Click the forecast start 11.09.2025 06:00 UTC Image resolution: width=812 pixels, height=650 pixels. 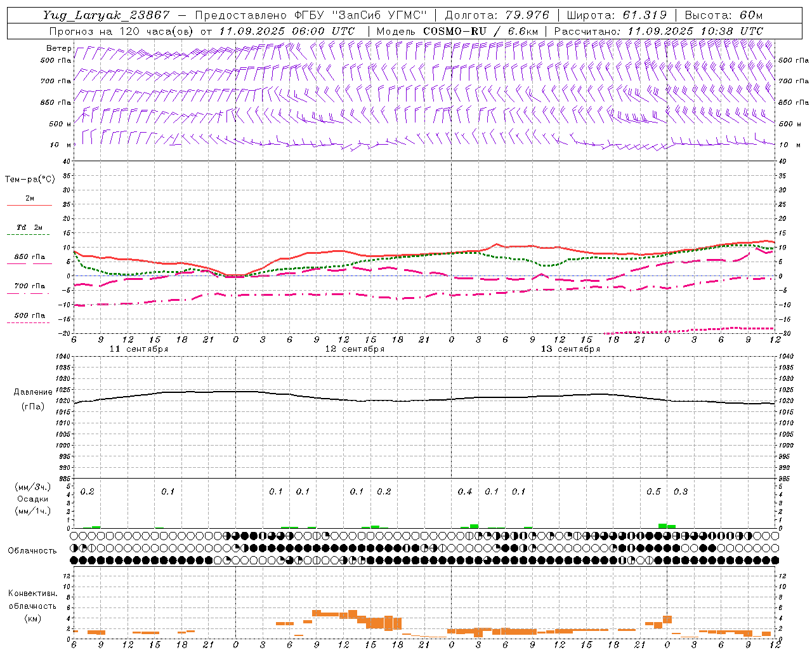coord(287,31)
